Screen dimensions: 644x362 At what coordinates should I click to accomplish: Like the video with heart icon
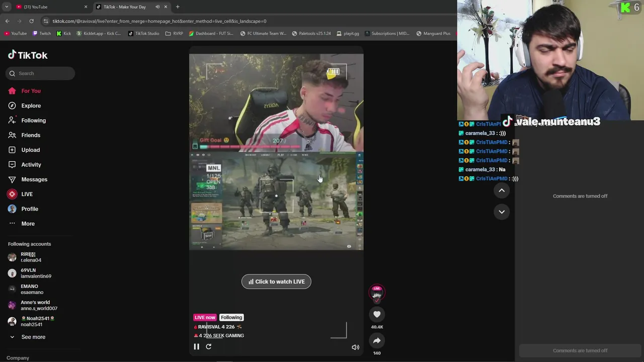click(x=377, y=314)
